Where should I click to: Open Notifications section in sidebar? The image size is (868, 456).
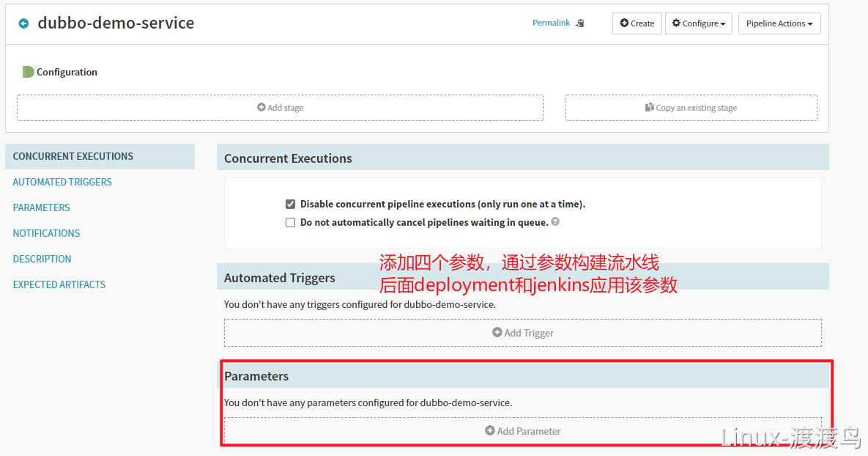(46, 233)
